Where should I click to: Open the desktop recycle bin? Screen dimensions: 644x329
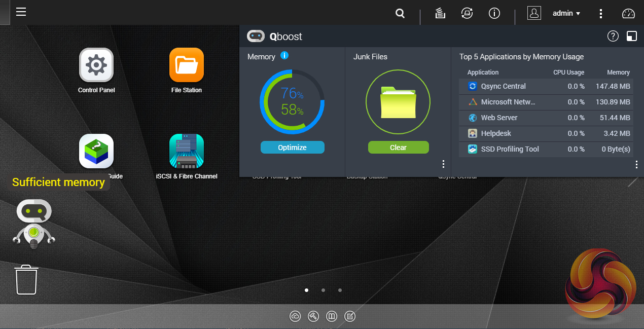26,279
